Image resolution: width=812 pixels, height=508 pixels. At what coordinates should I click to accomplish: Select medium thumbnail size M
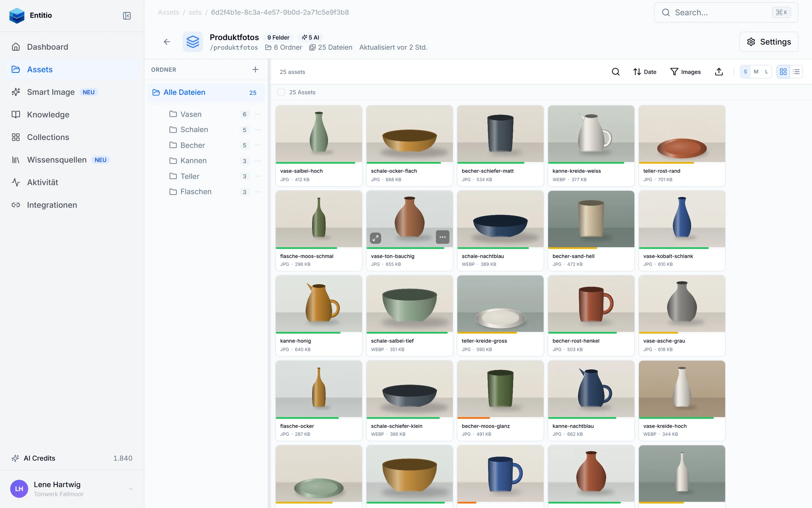point(756,72)
